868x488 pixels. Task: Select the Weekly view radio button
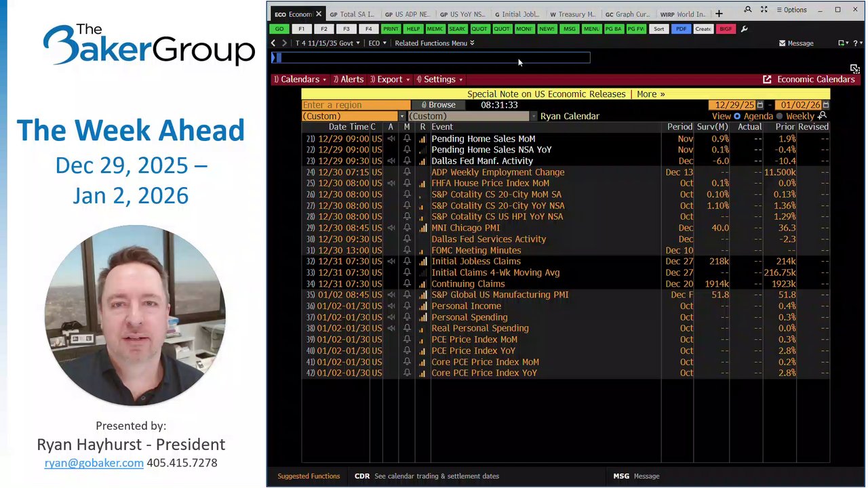pos(779,117)
